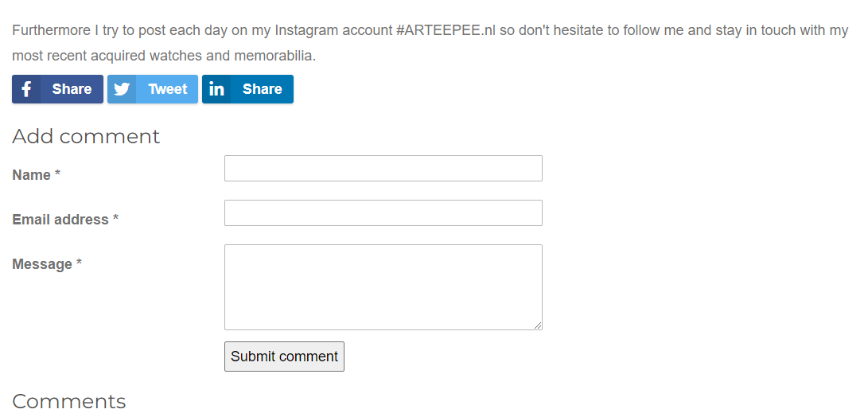Click the Comments section heading
Viewport: 868px width, 417px height.
click(69, 401)
